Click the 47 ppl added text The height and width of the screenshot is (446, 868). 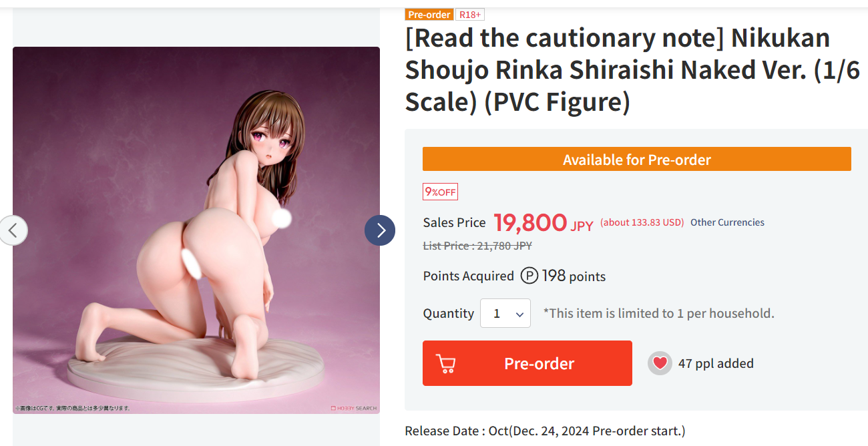click(x=716, y=364)
